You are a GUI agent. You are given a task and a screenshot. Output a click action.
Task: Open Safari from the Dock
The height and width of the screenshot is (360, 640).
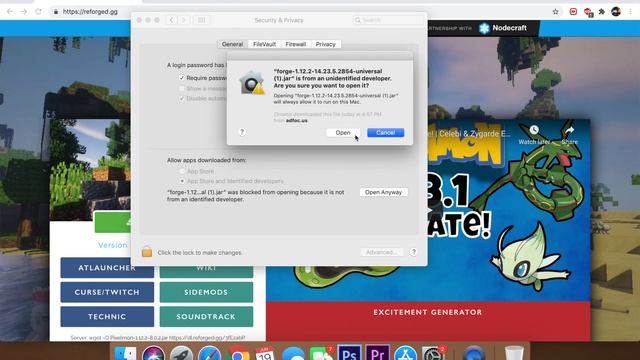point(210,353)
